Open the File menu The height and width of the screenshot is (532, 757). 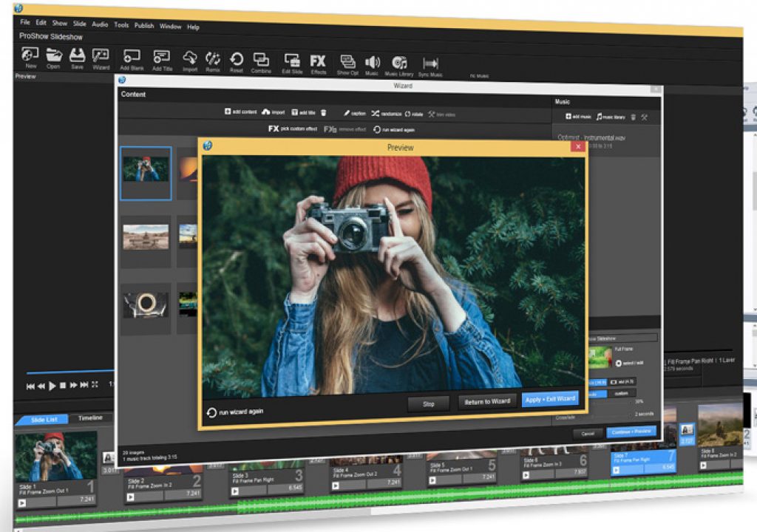[x=25, y=22]
